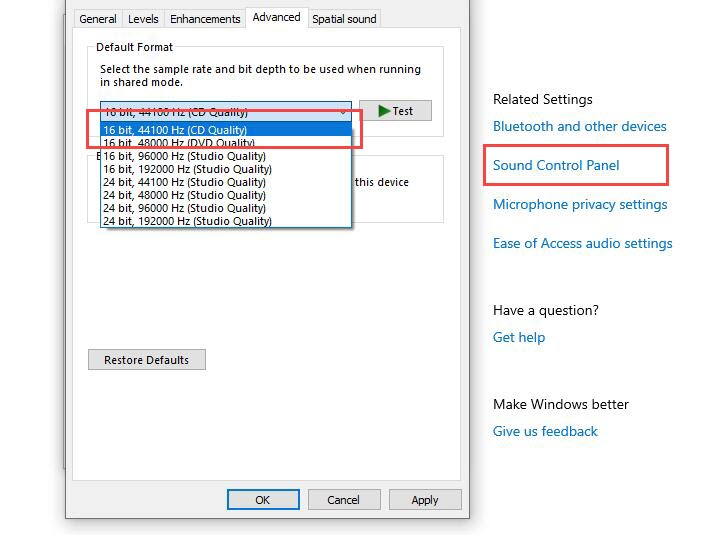Choose 24 bit, 96000 Hz (Studio Quality)
The height and width of the screenshot is (535, 720).
(x=226, y=208)
